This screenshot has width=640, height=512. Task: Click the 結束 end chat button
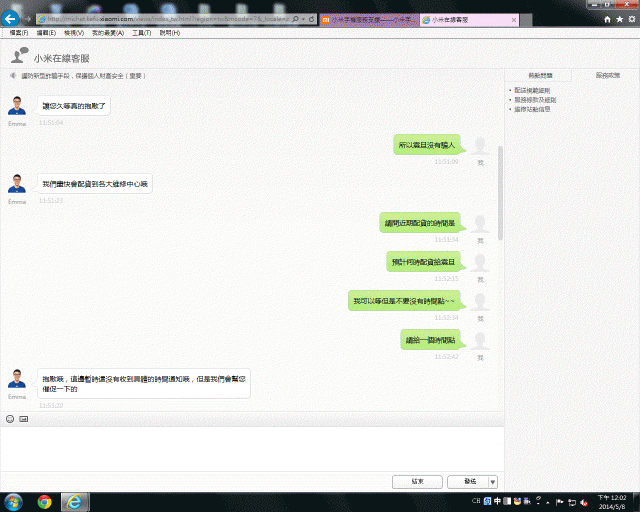[x=417, y=481]
